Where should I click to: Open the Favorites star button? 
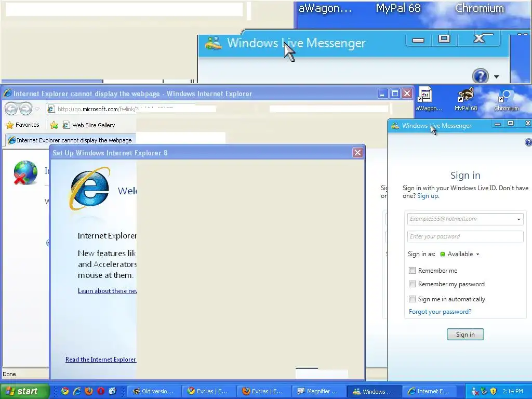[x=23, y=125]
